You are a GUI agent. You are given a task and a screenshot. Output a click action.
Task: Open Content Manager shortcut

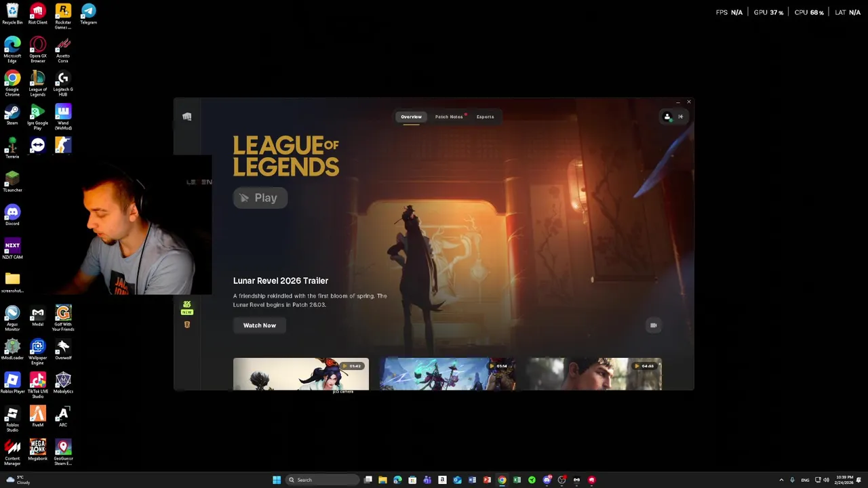coord(12,452)
